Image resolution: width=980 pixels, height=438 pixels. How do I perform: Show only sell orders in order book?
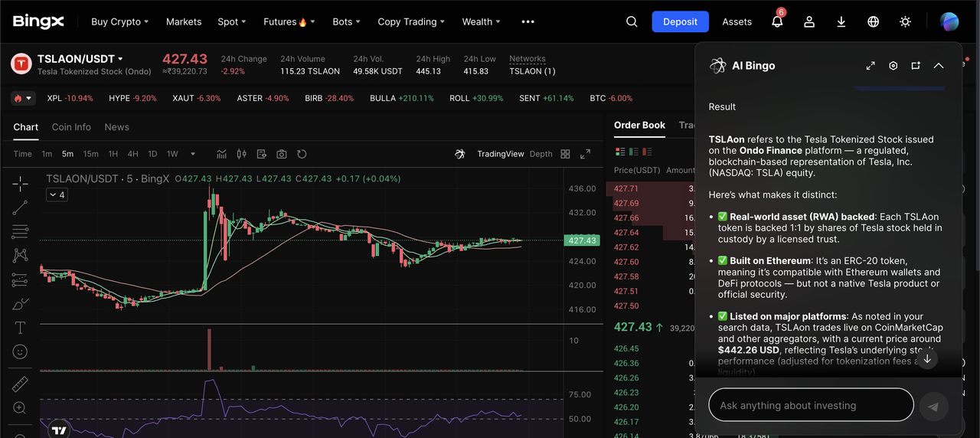(x=648, y=152)
